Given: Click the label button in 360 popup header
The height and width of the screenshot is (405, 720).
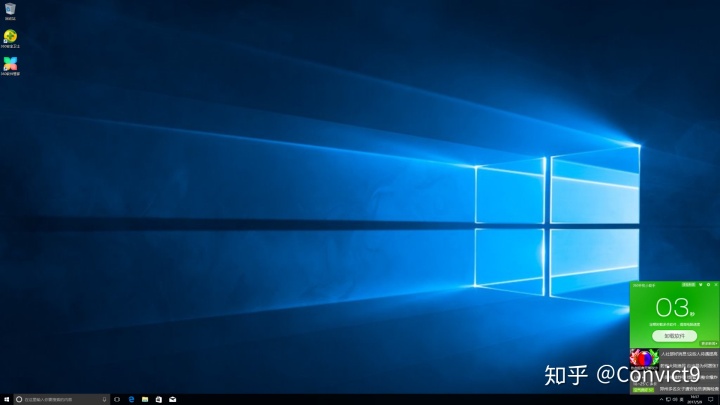Looking at the screenshot, I should (688, 285).
